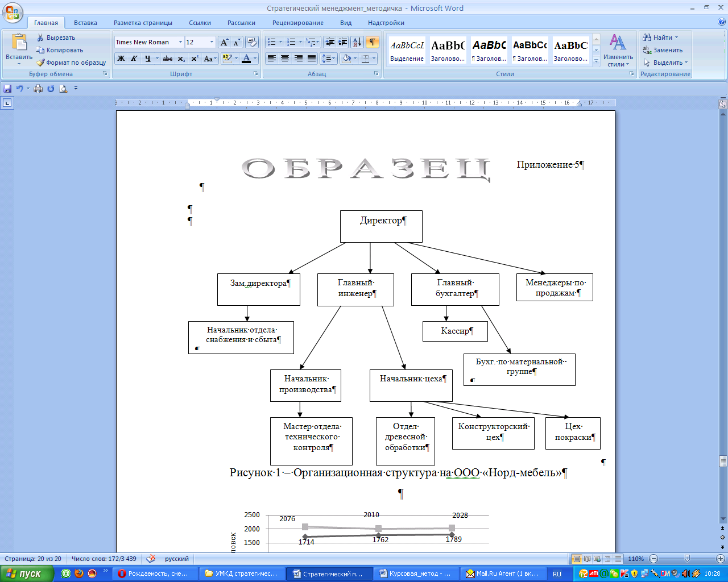Open the Разметка страницы tab
Viewport: 728px width, 582px height.
[x=143, y=23]
